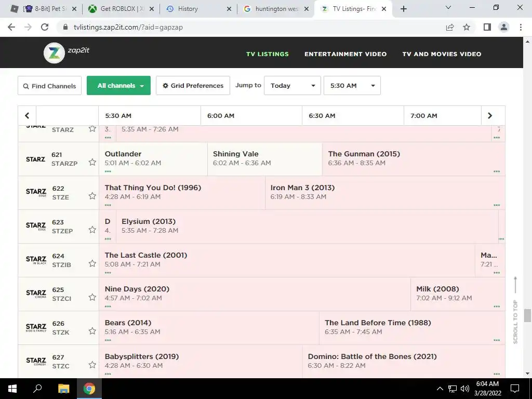
Task: Click the page scrollbar thumb
Action: click(527, 315)
